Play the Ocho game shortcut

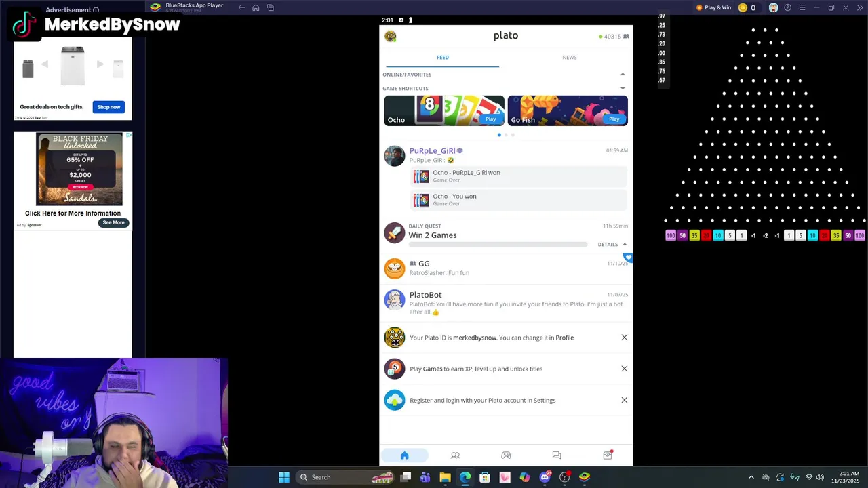point(490,119)
